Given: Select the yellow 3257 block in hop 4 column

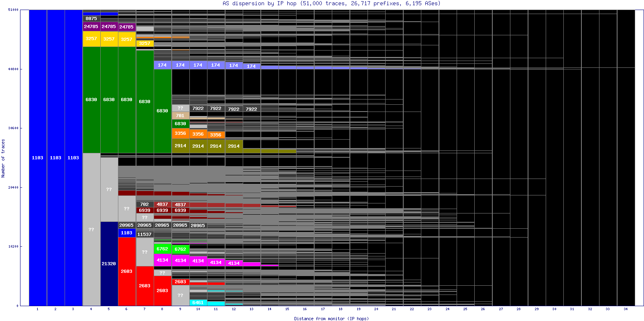Looking at the screenshot, I should point(91,39).
